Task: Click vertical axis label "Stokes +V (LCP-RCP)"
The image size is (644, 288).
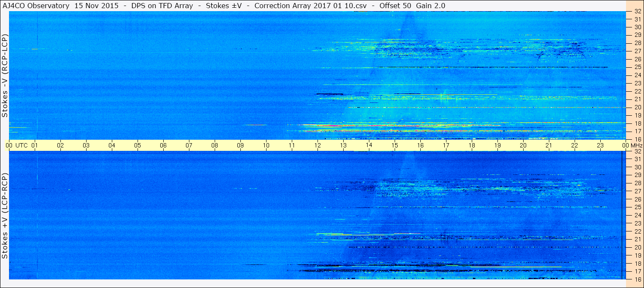Action: click(x=5, y=216)
